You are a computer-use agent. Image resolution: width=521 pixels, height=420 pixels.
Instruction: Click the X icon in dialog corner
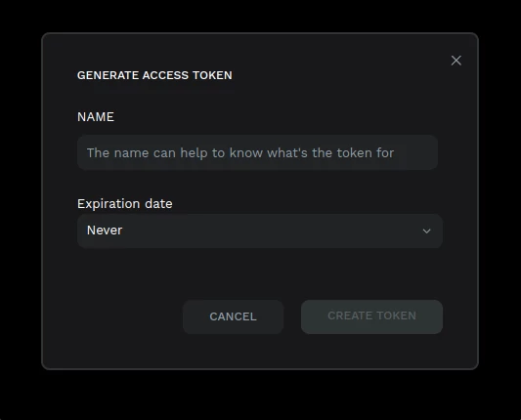pyautogui.click(x=456, y=61)
